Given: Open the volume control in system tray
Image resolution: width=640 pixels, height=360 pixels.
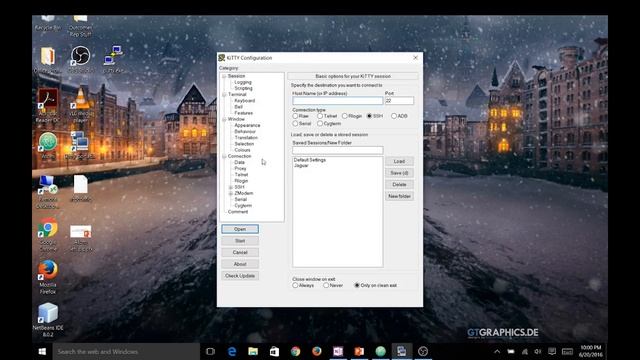Looking at the screenshot, I should point(538,351).
